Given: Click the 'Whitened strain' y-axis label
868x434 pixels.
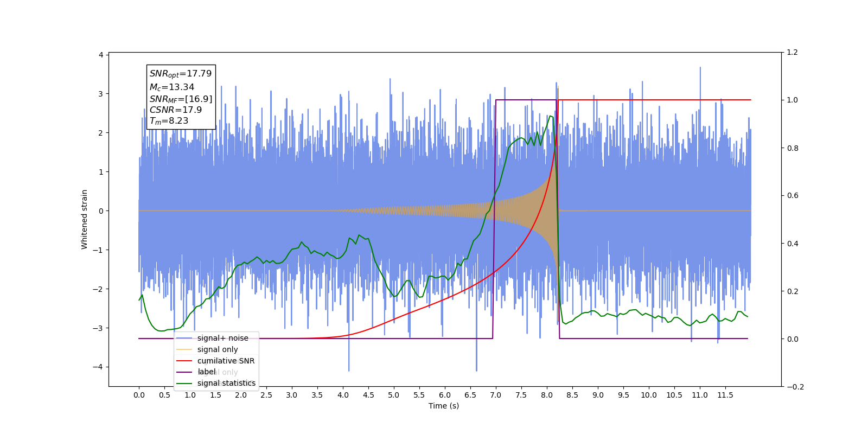Looking at the screenshot, I should [x=84, y=219].
